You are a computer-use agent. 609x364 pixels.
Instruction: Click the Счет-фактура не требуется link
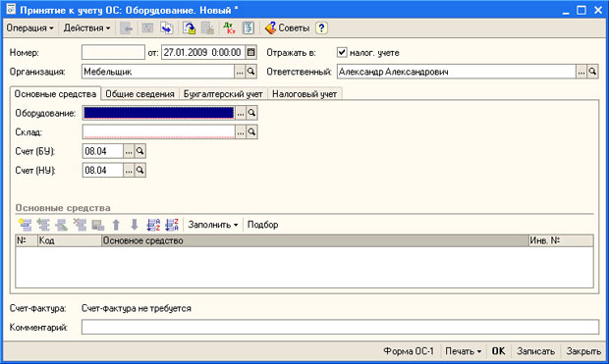tap(137, 308)
